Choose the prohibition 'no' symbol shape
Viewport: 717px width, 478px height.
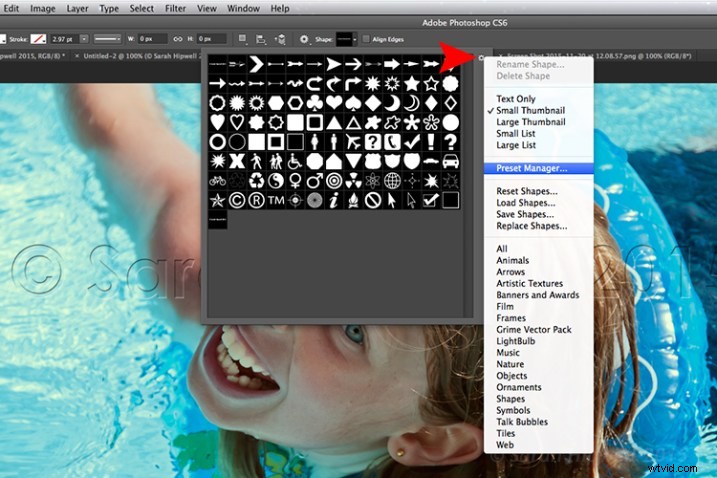(373, 200)
